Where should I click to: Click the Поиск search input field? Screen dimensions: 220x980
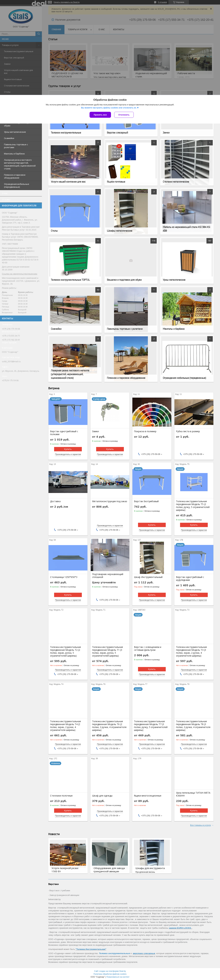click(18, 34)
